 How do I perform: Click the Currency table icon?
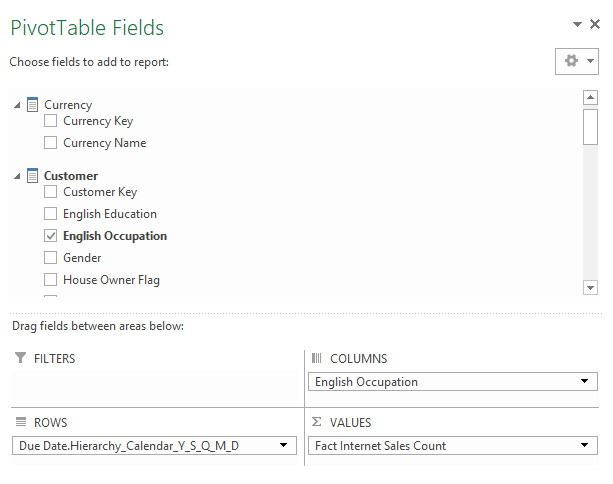[33, 104]
